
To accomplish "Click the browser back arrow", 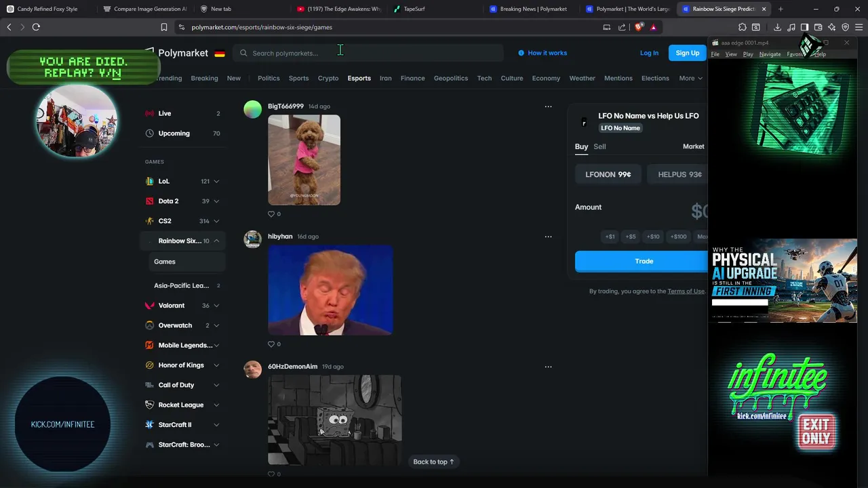I will [9, 27].
